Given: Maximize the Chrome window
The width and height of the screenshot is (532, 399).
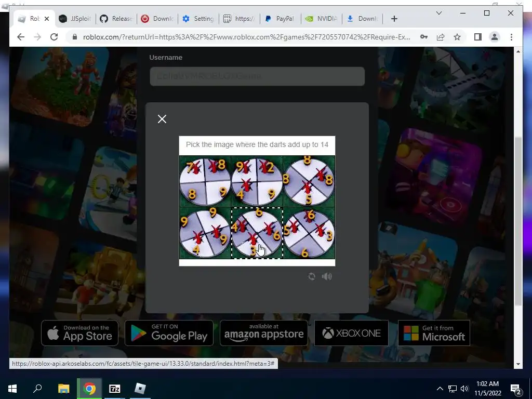Looking at the screenshot, I should pyautogui.click(x=486, y=13).
